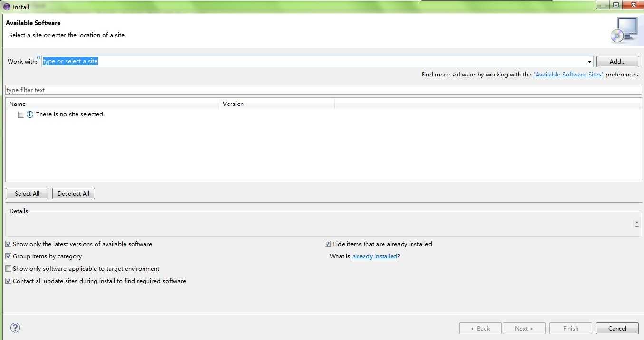Uncheck 'Hide items that are already installed'
Viewport: 644px width, 340px height.
(x=327, y=244)
